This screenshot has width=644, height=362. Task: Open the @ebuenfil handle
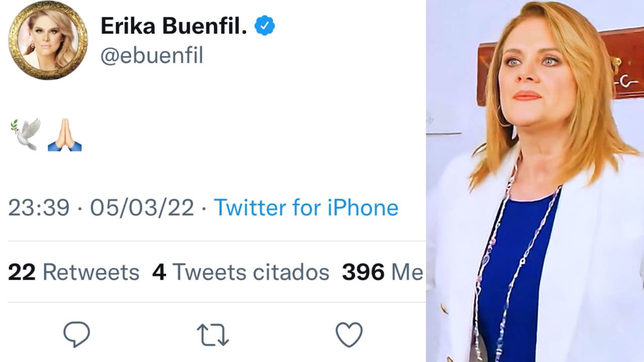pos(152,55)
